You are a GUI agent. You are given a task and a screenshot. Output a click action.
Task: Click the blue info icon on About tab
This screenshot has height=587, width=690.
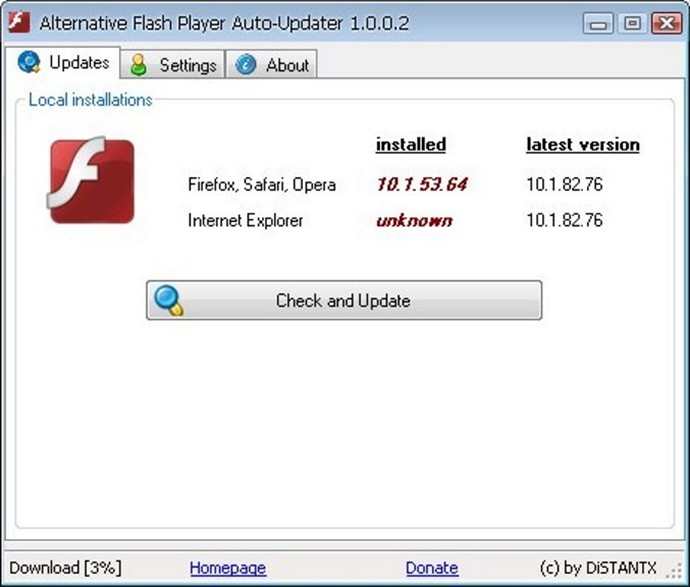pos(246,65)
